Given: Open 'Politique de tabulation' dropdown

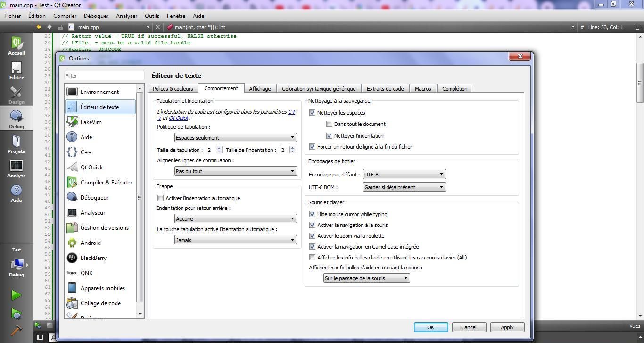Looking at the screenshot, I should [x=235, y=138].
